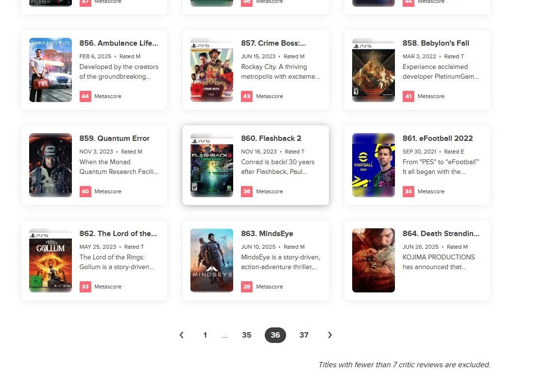
Task: Click the 44 Metascore badge on Ambulance Life
Action: tap(85, 96)
